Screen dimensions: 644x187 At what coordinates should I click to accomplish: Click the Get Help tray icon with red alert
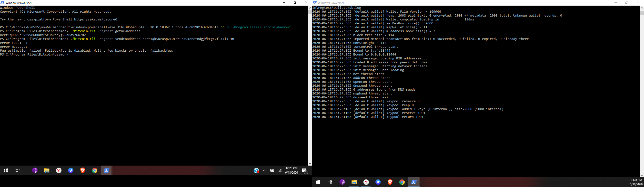point(256,170)
